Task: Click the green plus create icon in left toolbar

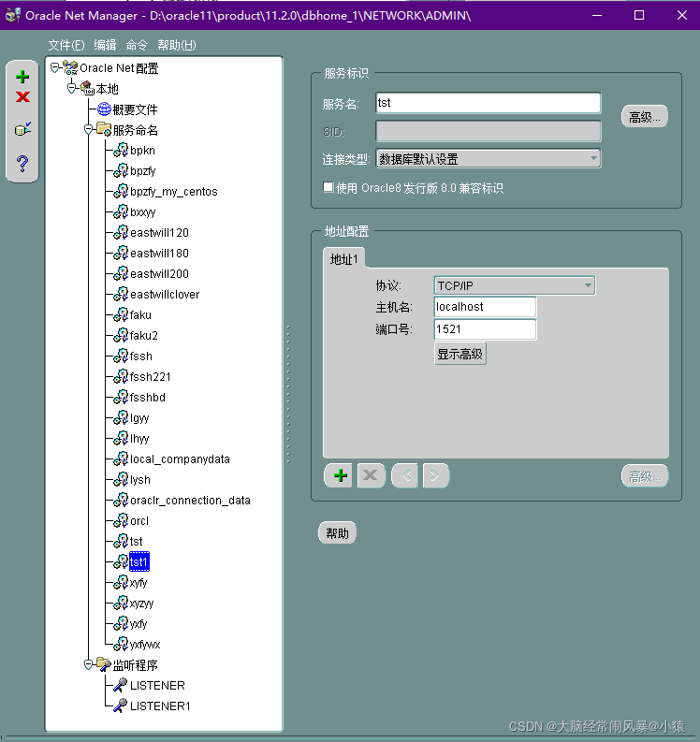Action: pos(22,77)
